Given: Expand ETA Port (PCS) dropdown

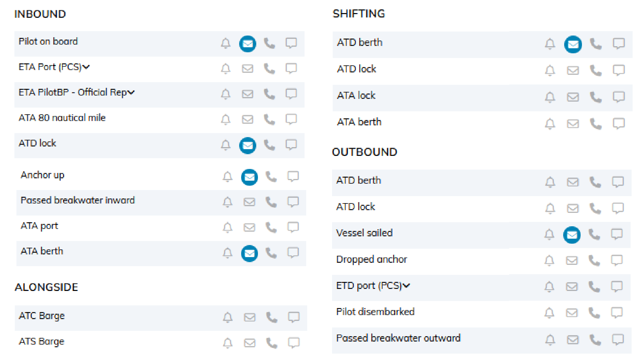Looking at the screenshot, I should click(x=86, y=67).
